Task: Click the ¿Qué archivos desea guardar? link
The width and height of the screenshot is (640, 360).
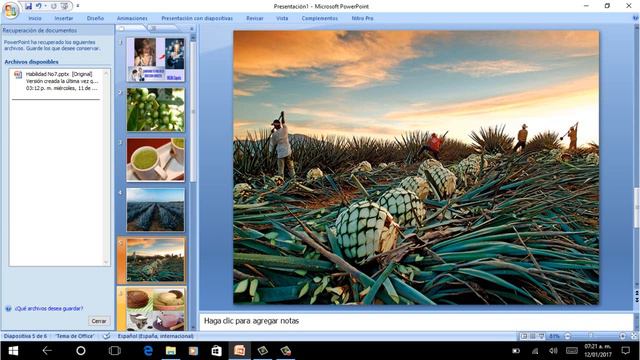Action: click(x=49, y=309)
